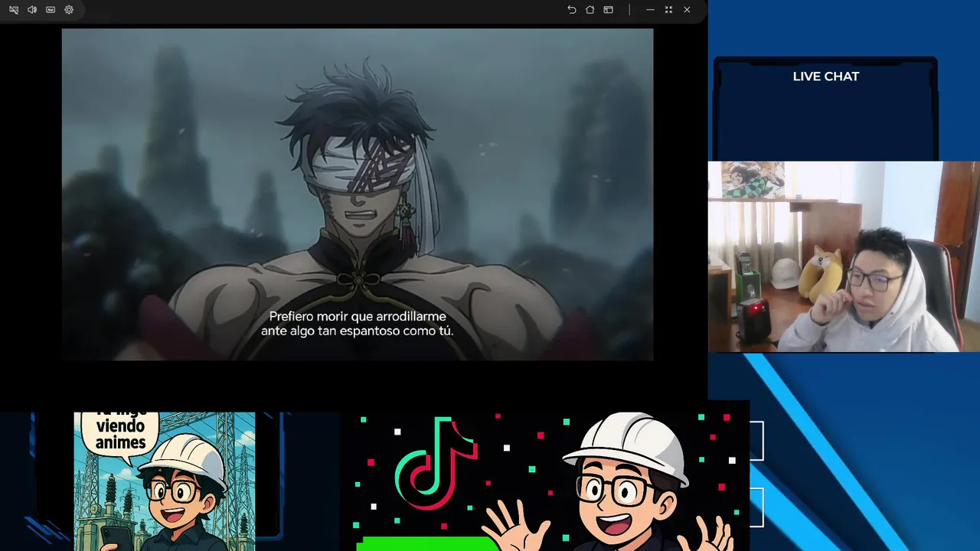Screen dimensions: 980x551
Task: Click the 'viendo animes' cartoon thumbnail
Action: coord(165,481)
